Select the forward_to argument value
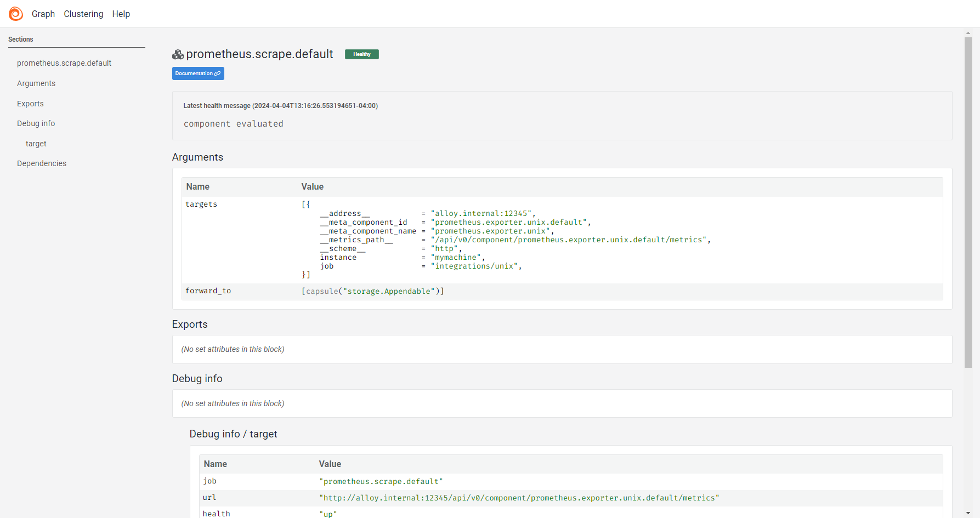 tap(373, 291)
